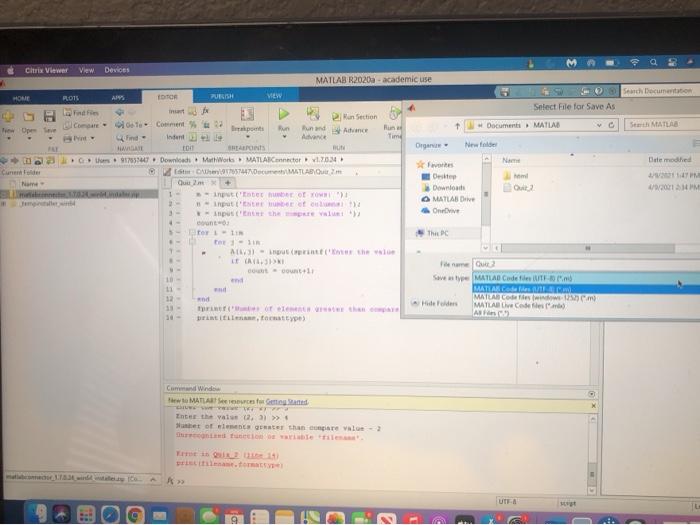Click the Save floppy disk icon
This screenshot has height=525, width=700.
pyautogui.click(x=50, y=117)
